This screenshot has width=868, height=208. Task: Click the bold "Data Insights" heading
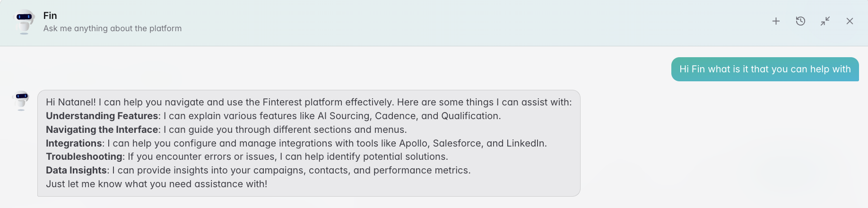[x=76, y=170]
